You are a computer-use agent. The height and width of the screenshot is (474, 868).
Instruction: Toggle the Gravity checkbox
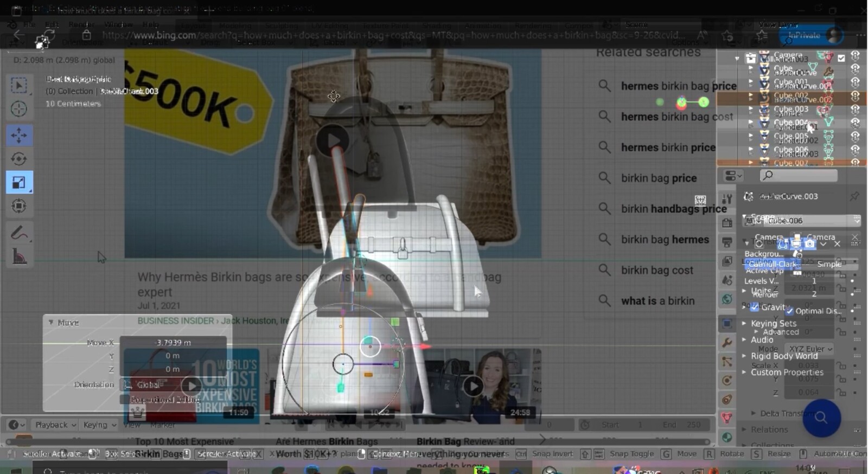point(755,307)
